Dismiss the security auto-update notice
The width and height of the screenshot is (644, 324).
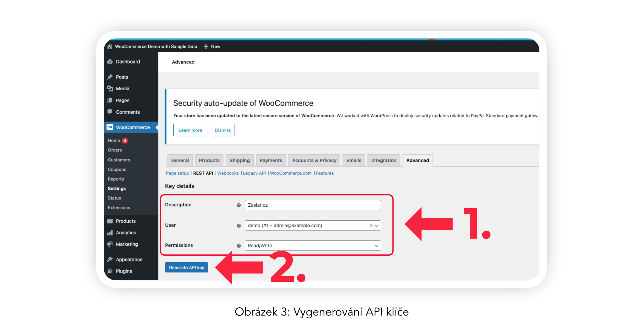pyautogui.click(x=223, y=130)
